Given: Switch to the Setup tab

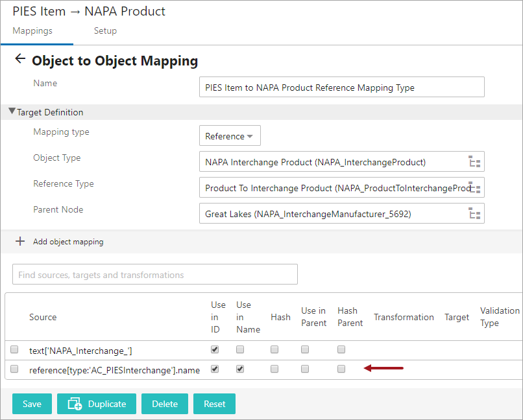Looking at the screenshot, I should point(105,30).
